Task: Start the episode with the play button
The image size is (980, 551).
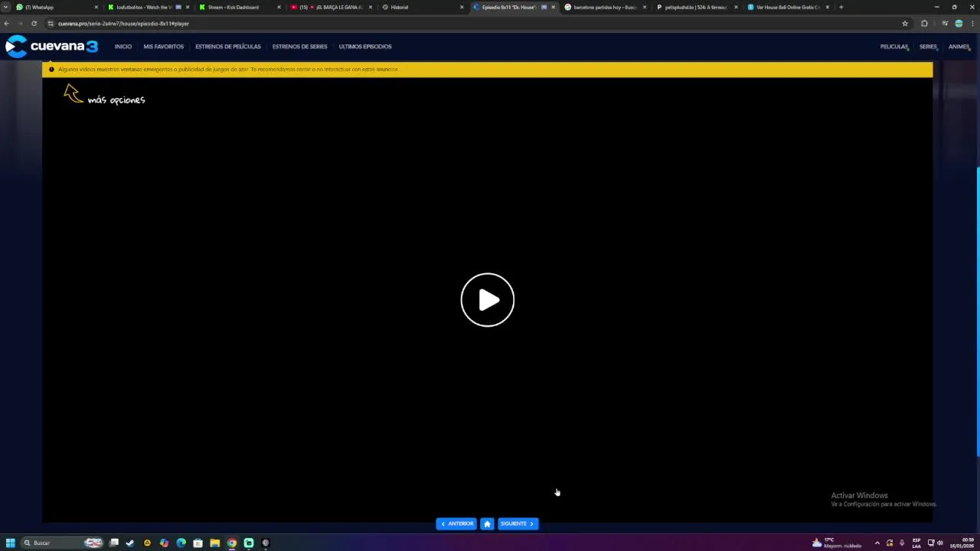Action: 488,300
